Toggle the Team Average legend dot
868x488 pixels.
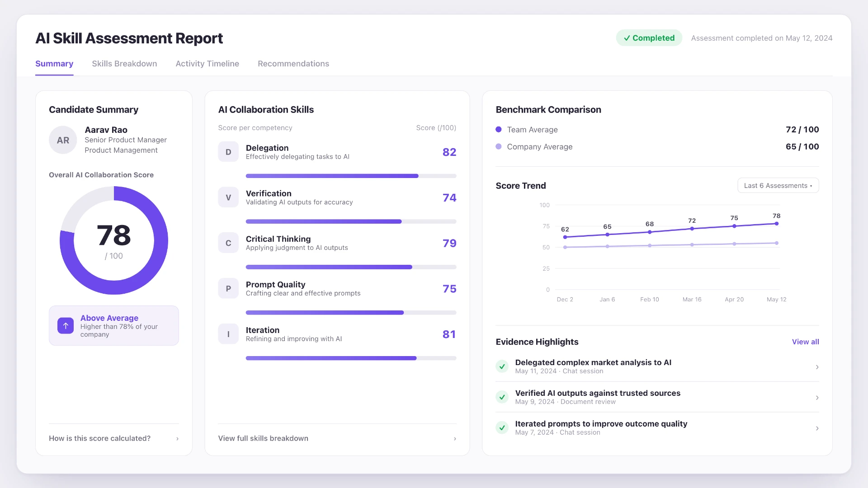coord(499,130)
